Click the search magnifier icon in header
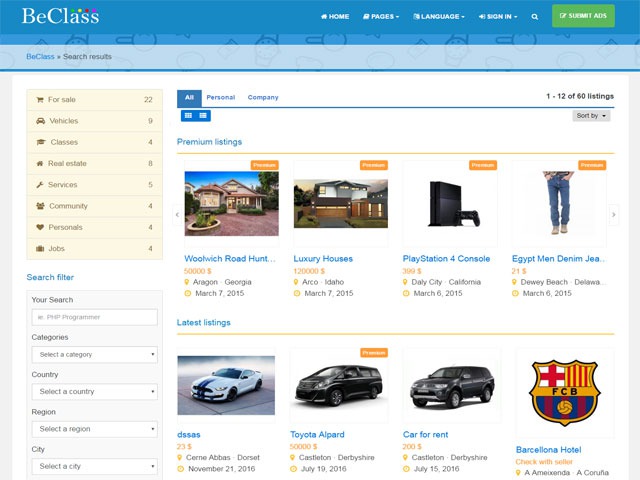The width and height of the screenshot is (640, 480). pos(534,17)
